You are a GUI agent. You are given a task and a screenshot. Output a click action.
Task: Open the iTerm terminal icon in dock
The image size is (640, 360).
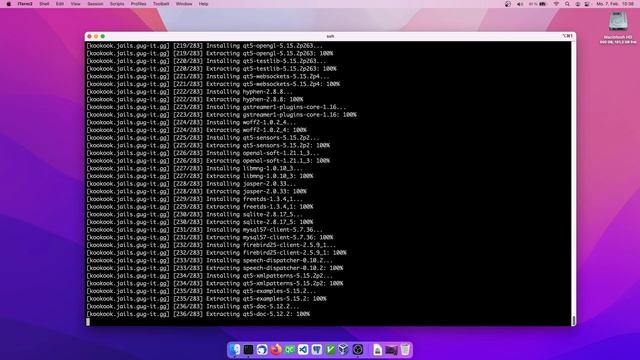pyautogui.click(x=248, y=350)
